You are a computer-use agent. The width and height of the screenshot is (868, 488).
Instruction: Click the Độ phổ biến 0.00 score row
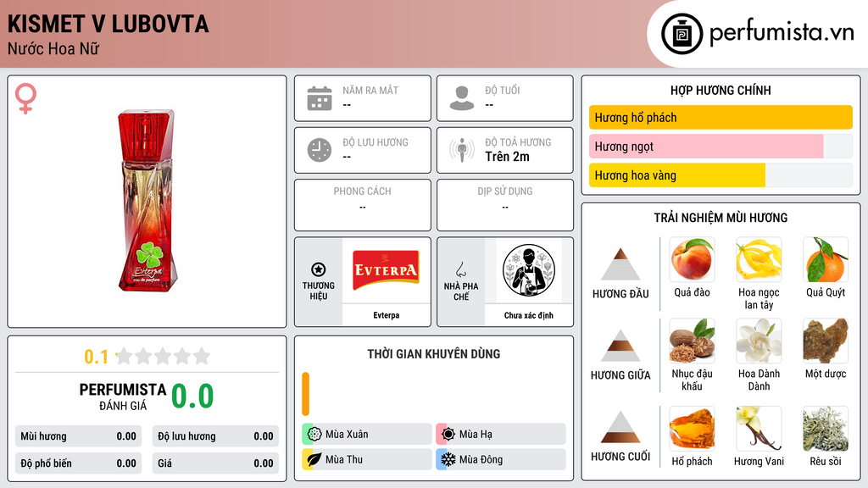coord(78,463)
